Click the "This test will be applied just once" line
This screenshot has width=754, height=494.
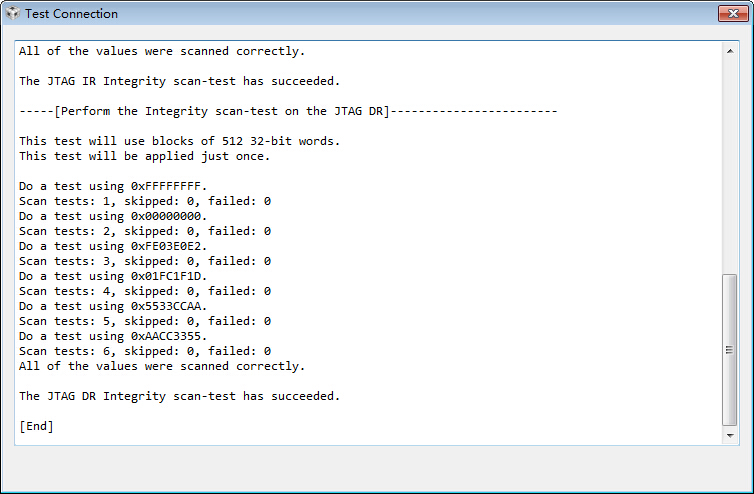point(145,156)
